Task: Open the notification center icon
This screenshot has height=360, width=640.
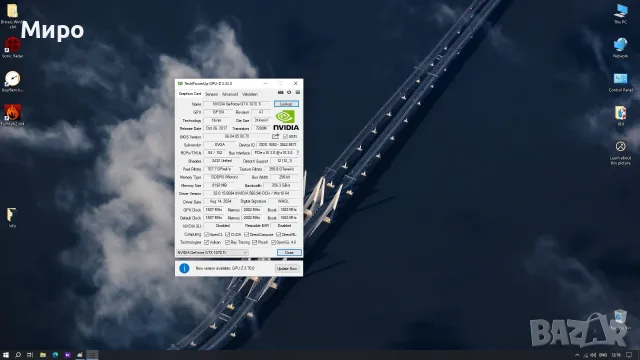Action: click(x=629, y=355)
